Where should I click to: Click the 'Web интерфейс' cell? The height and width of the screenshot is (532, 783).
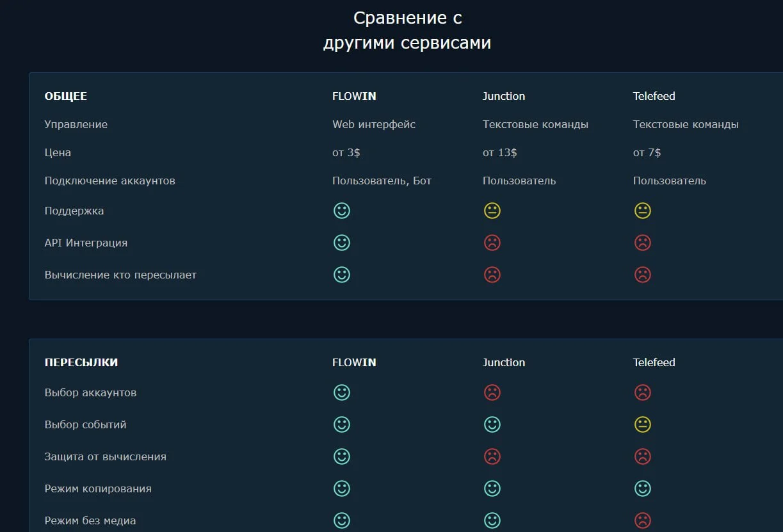click(x=374, y=124)
